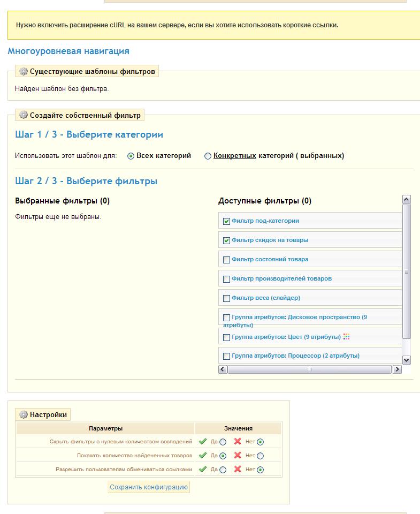Click Фильтры еще не выбраны text
The width and height of the screenshot is (420, 514).
tap(58, 217)
